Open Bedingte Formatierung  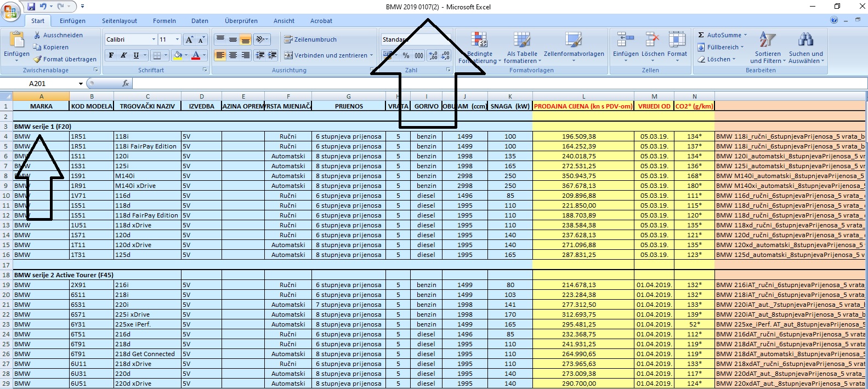(479, 48)
